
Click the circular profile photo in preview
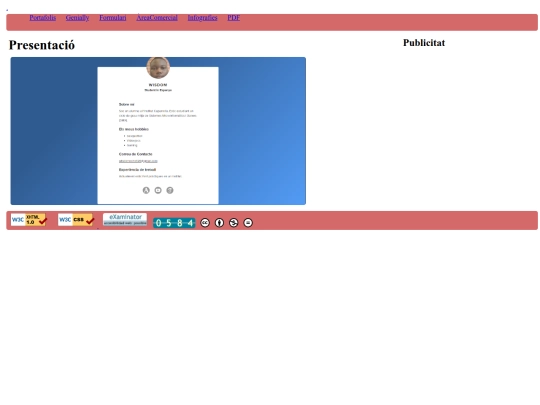(x=158, y=68)
